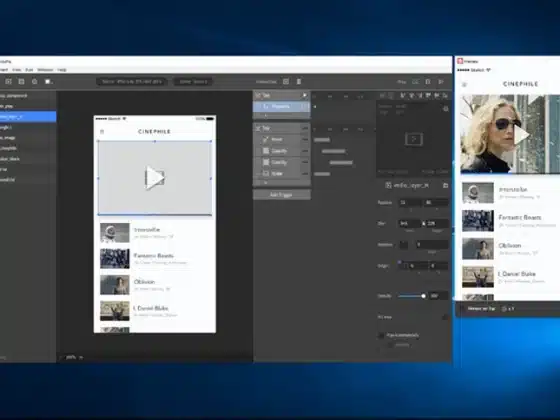This screenshot has width=560, height=420.
Task: Open the dropdown on the Scale response row
Action: 305,174
